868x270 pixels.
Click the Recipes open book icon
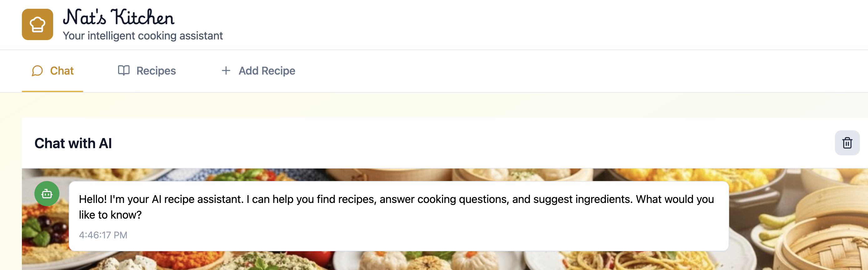(x=124, y=70)
